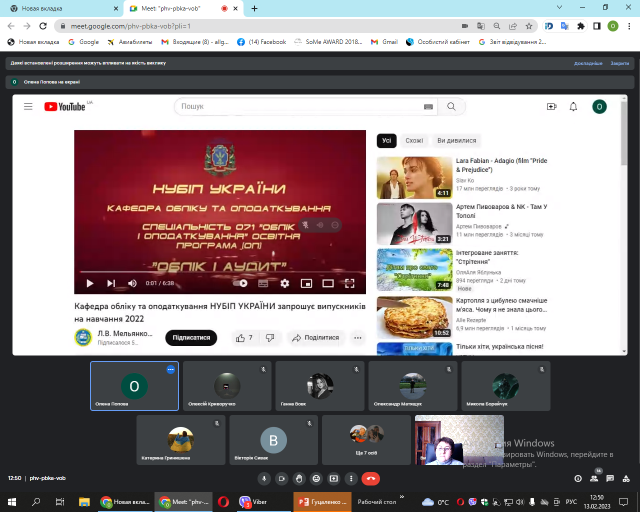Screen dimensions: 640x512
Task: Switch to 'Новая вкладка' browser tab
Action: 61,8
